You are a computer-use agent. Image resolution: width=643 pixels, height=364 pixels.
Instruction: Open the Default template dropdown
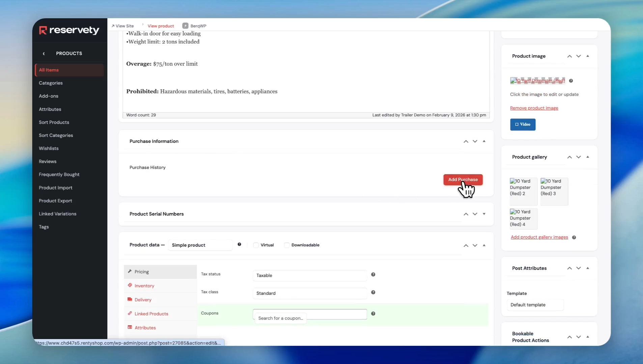tap(535, 305)
